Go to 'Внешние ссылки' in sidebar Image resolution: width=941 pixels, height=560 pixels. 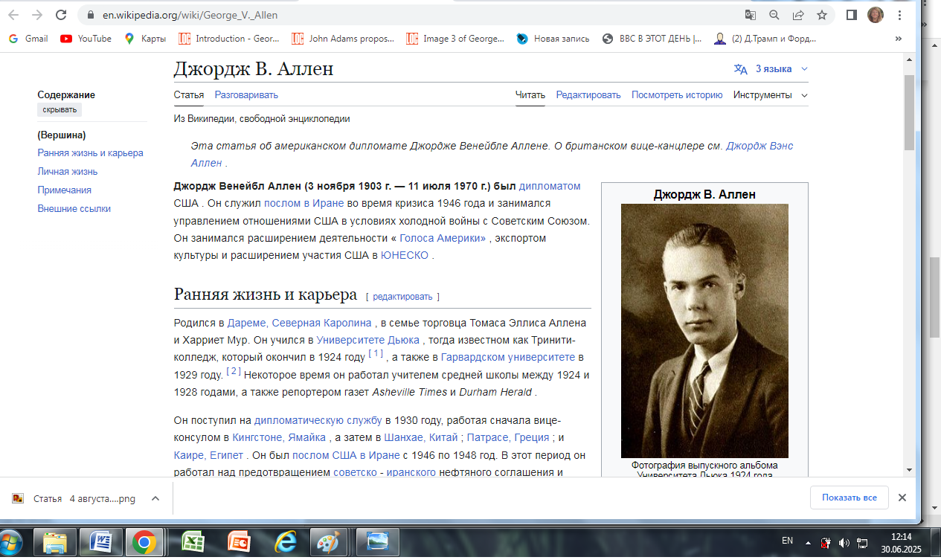click(x=74, y=209)
